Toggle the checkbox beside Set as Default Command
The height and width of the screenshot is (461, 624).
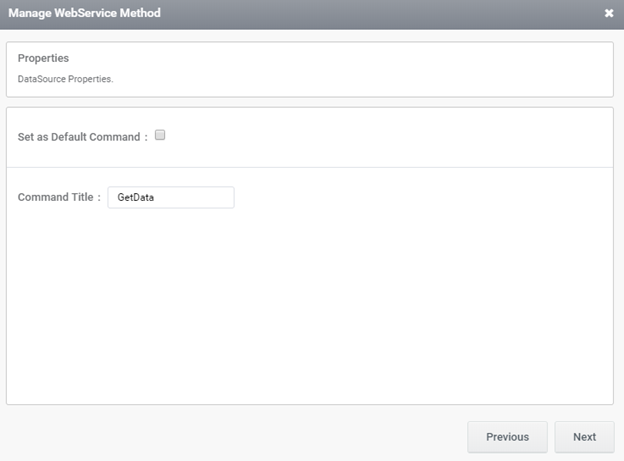tap(160, 135)
